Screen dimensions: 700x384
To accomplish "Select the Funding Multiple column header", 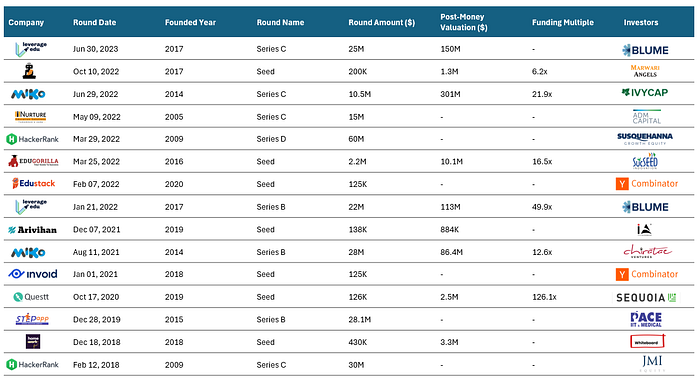I will [562, 22].
